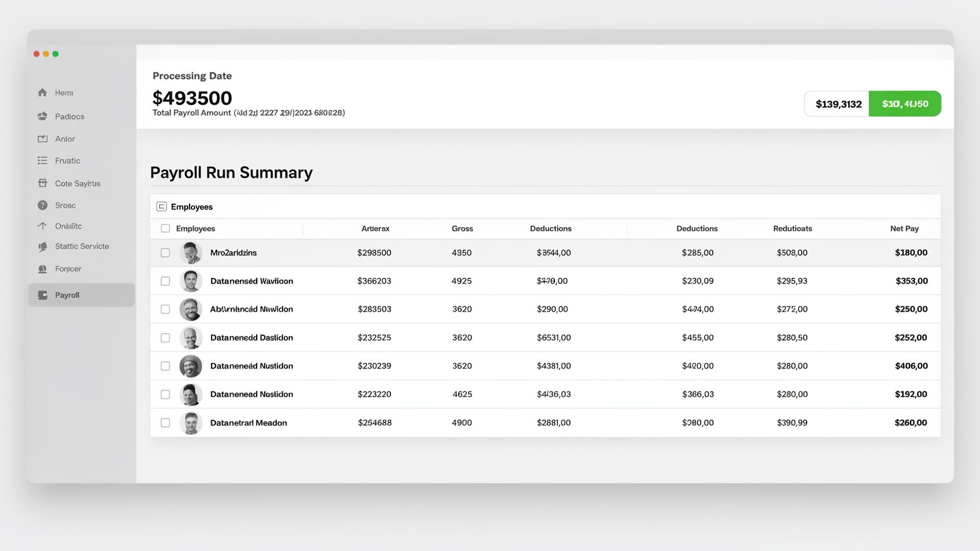Viewport: 980px width, 551px height.
Task: Open the Cote Sayirtus menu item
Action: coord(78,183)
